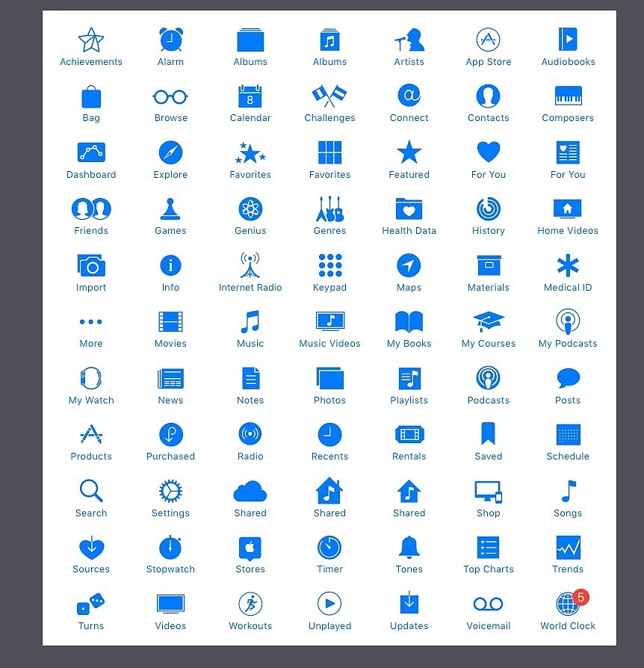
Task: Open the Calendar icon showing 8
Action: [250, 96]
